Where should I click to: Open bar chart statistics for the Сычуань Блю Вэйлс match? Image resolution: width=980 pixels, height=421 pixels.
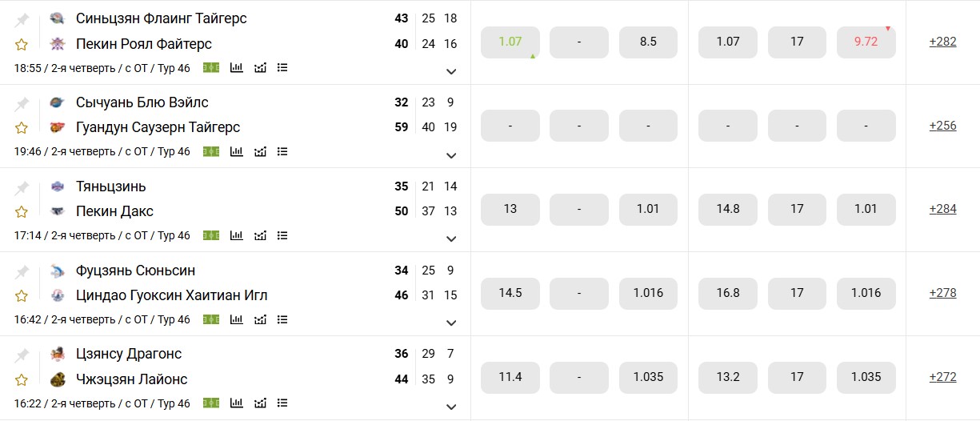(236, 151)
